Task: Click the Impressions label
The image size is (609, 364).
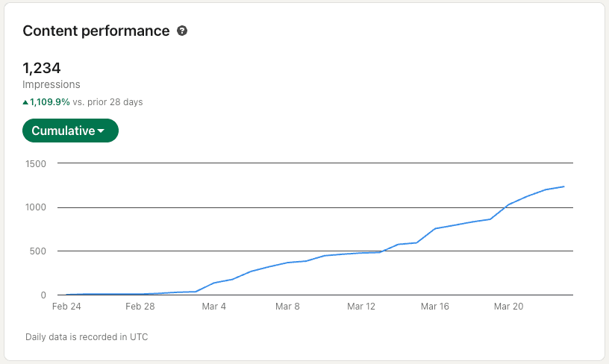Action: pyautogui.click(x=51, y=84)
